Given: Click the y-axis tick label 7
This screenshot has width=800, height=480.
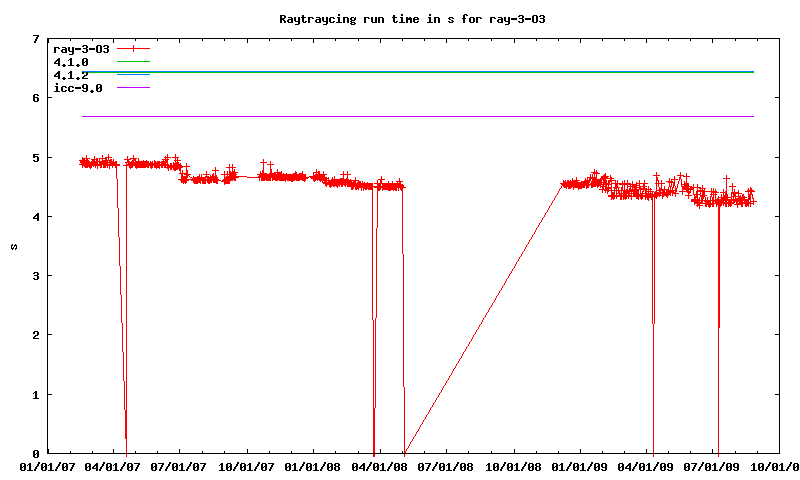Looking at the screenshot, I should (x=36, y=39).
